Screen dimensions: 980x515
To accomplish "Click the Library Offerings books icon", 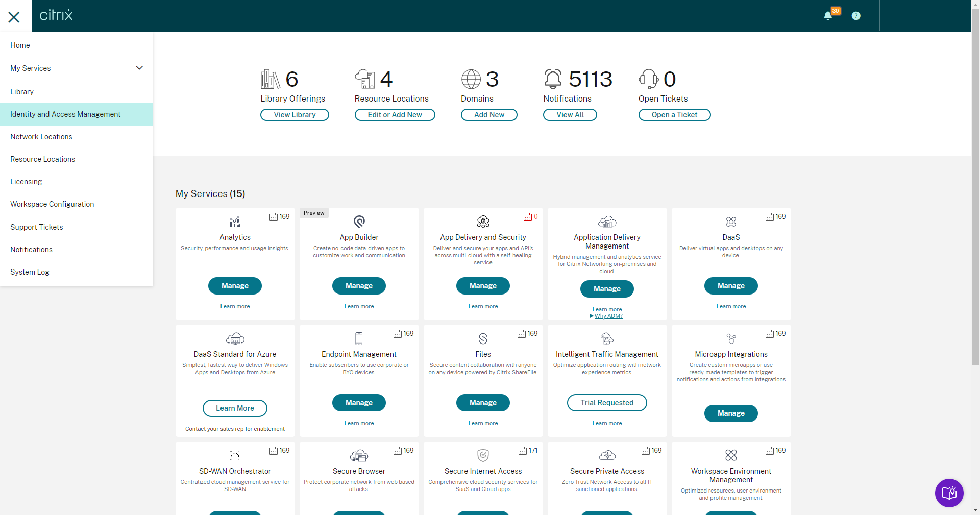I will pos(270,79).
